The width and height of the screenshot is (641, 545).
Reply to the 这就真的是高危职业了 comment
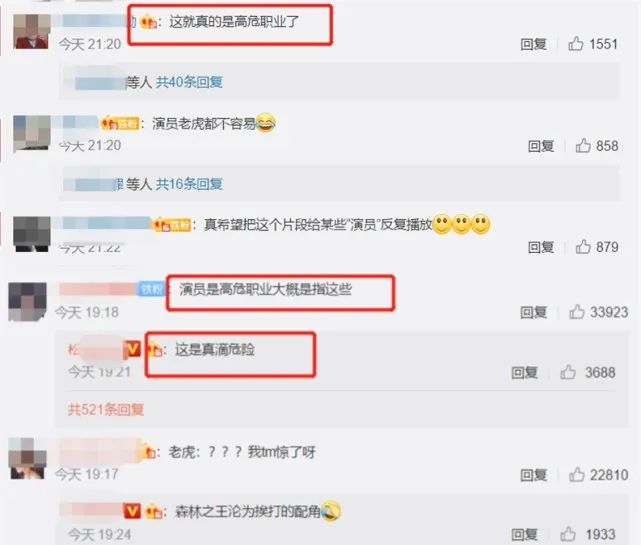pyautogui.click(x=533, y=44)
